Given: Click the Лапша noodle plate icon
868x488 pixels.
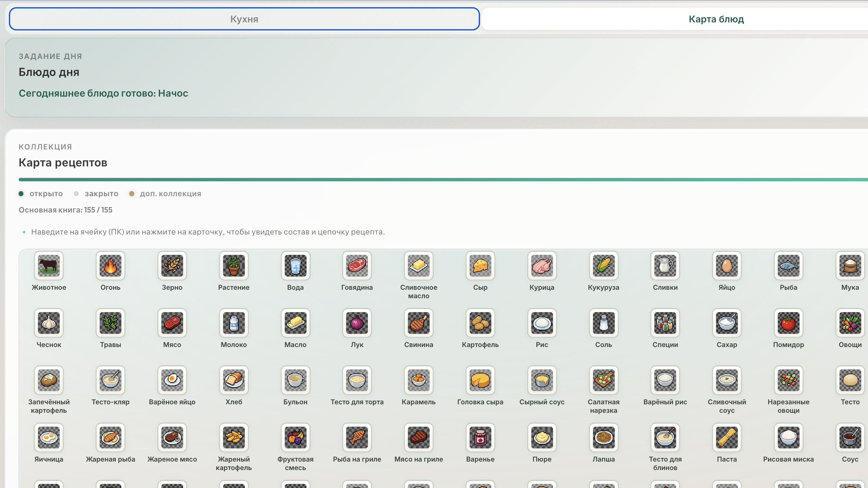Looking at the screenshot, I should tap(604, 438).
